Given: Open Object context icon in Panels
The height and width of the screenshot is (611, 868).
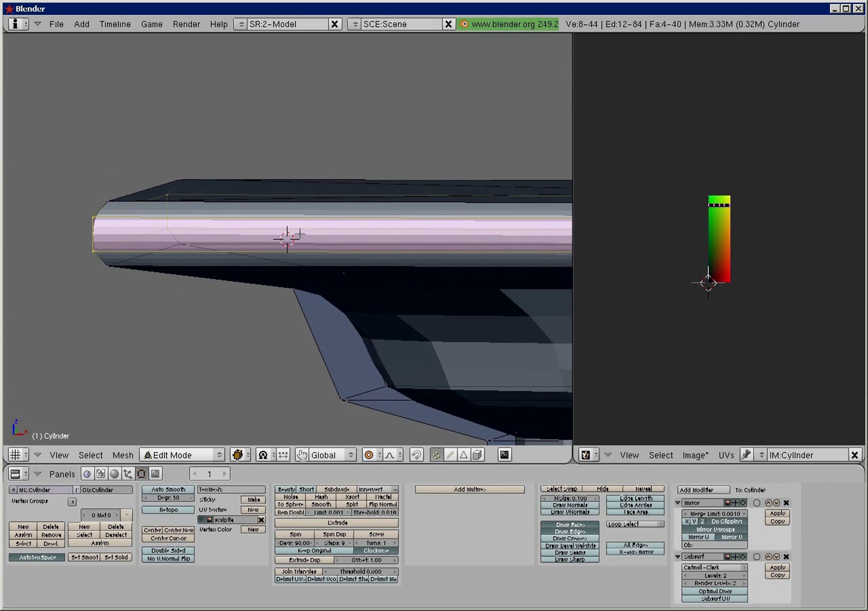Looking at the screenshot, I should coord(128,474).
